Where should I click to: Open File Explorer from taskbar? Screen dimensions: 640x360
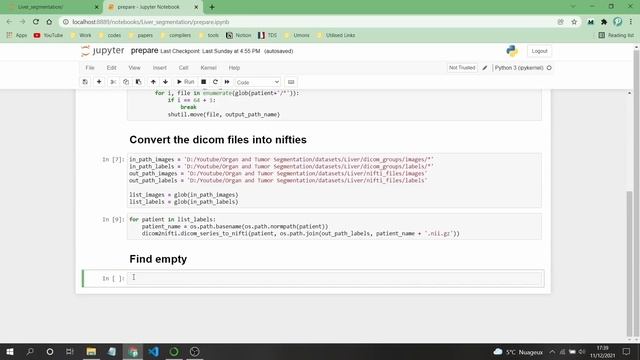[91, 351]
